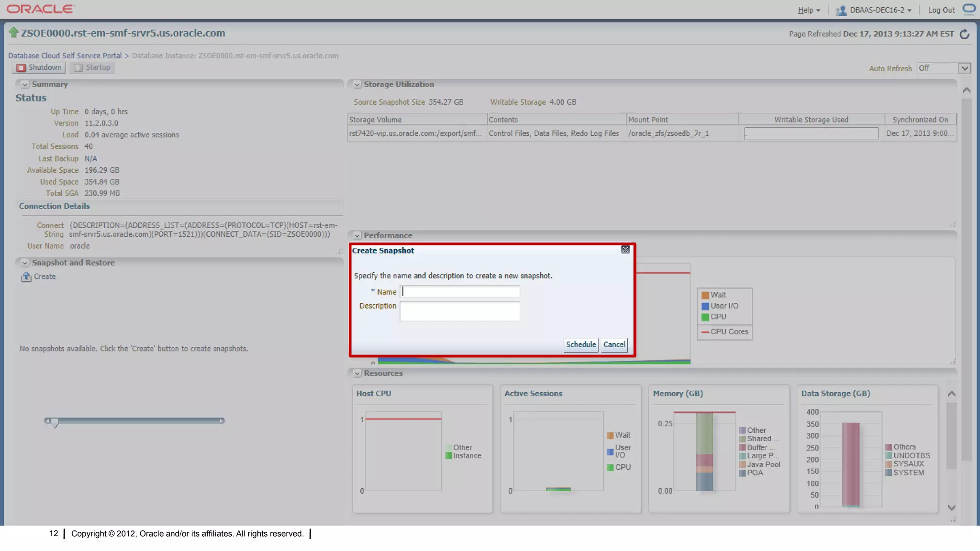980x551 pixels.
Task: Focus the snapshot Description field
Action: (460, 311)
